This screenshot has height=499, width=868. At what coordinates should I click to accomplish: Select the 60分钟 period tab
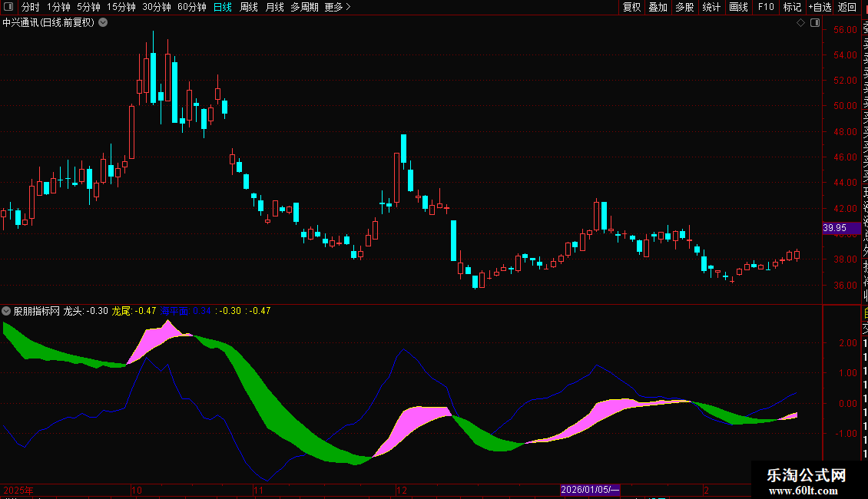click(192, 7)
